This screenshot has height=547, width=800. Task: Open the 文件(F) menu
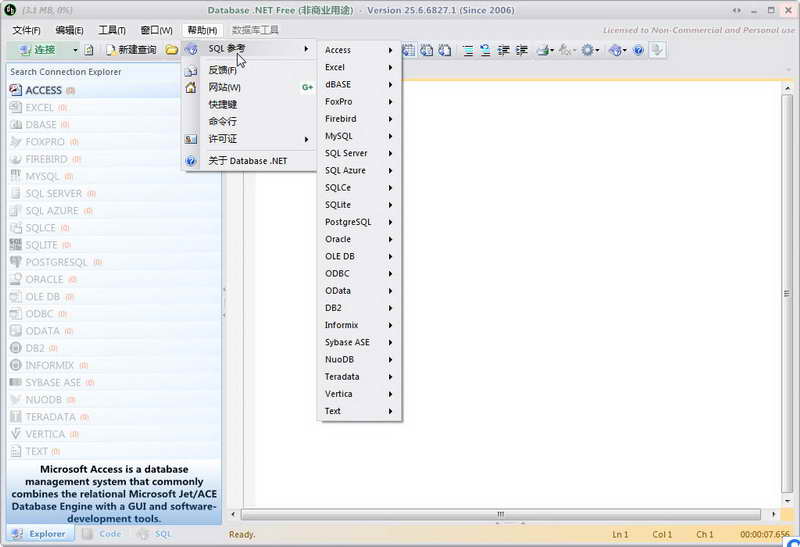[x=26, y=30]
